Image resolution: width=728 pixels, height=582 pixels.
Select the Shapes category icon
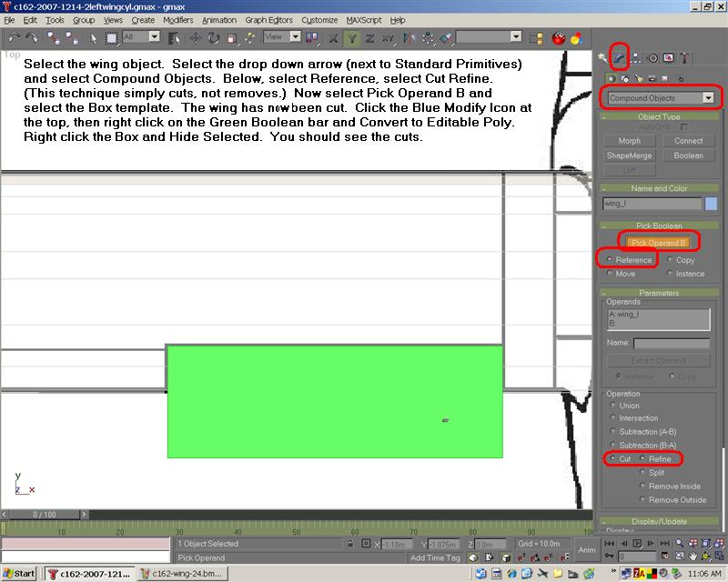(625, 78)
